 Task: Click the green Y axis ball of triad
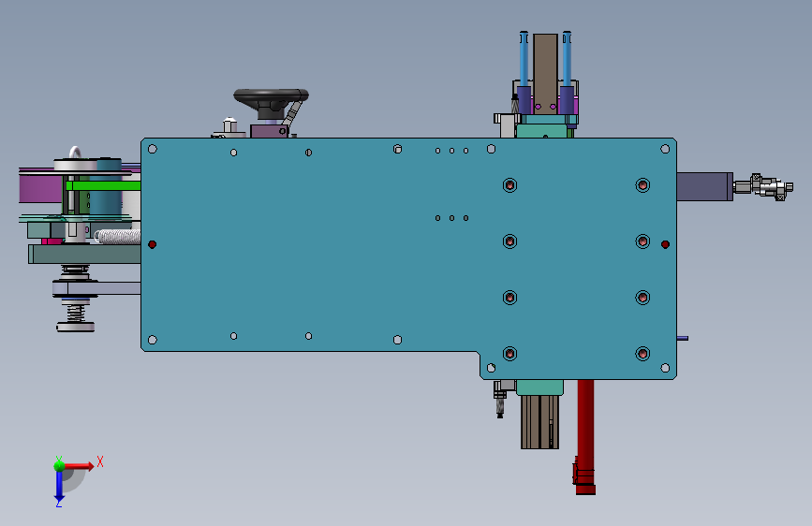[x=59, y=465]
